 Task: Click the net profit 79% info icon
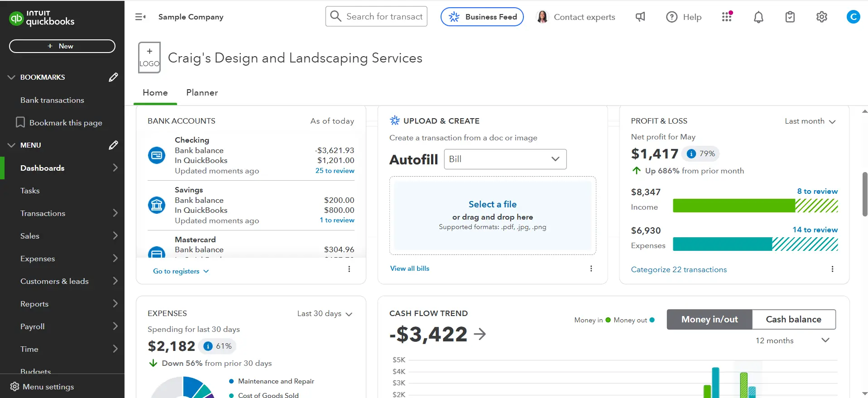click(691, 154)
